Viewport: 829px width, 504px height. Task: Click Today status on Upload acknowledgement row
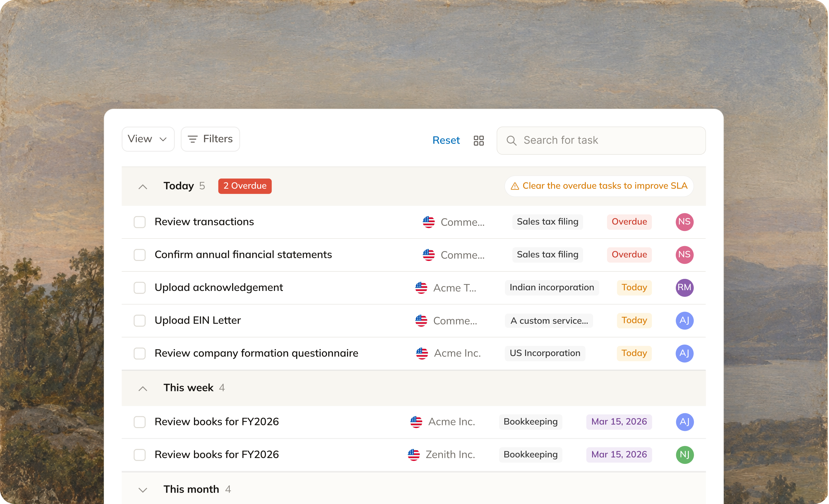coord(634,288)
